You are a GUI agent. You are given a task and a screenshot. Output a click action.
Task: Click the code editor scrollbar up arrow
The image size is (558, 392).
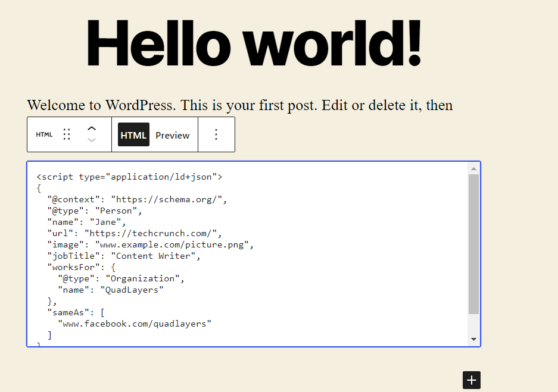(473, 169)
